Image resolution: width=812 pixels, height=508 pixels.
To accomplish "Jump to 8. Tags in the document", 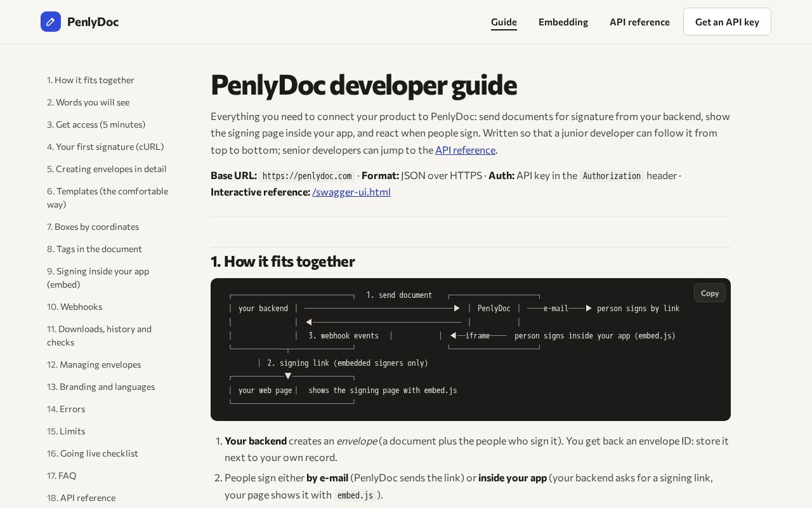I will (95, 249).
